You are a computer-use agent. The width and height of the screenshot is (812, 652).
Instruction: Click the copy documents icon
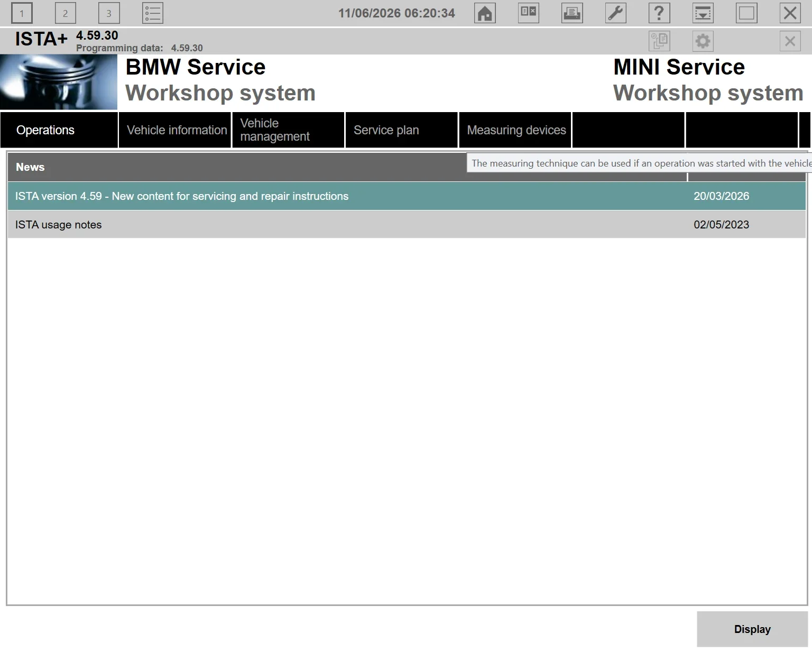659,41
